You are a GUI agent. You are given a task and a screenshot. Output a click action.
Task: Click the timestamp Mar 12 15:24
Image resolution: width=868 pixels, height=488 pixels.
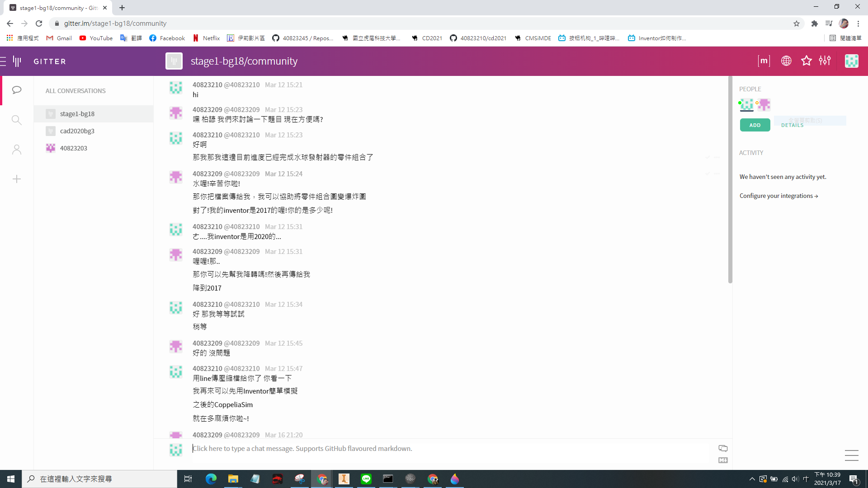(283, 174)
